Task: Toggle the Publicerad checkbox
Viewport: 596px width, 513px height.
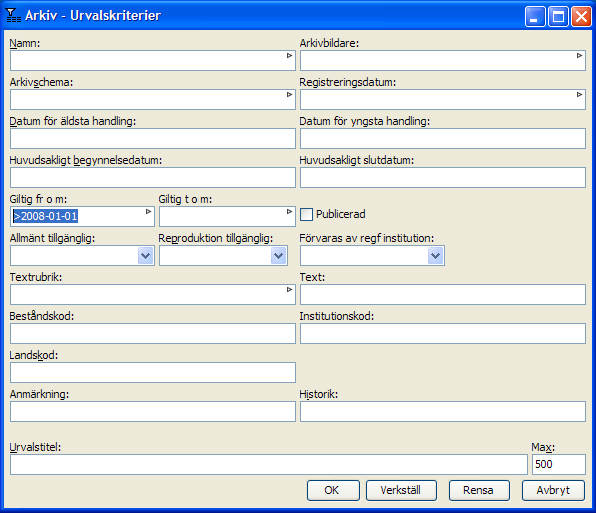Action: pyautogui.click(x=306, y=214)
